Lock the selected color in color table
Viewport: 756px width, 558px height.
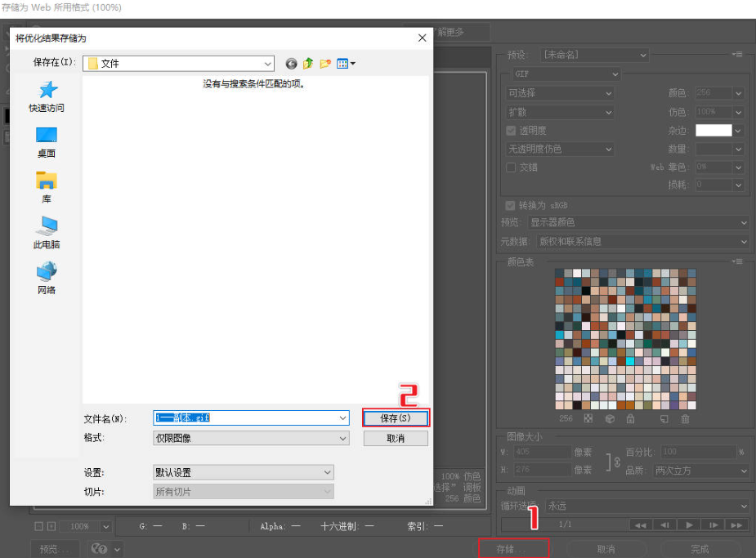tap(630, 419)
